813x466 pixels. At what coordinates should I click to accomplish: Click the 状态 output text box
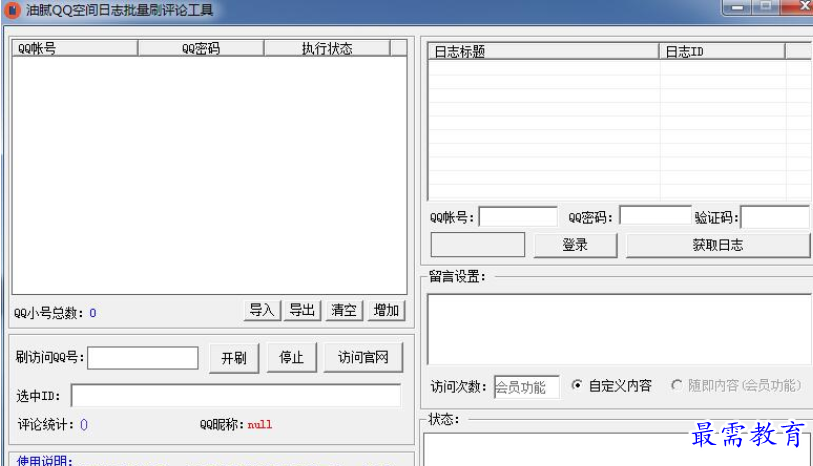point(618,449)
